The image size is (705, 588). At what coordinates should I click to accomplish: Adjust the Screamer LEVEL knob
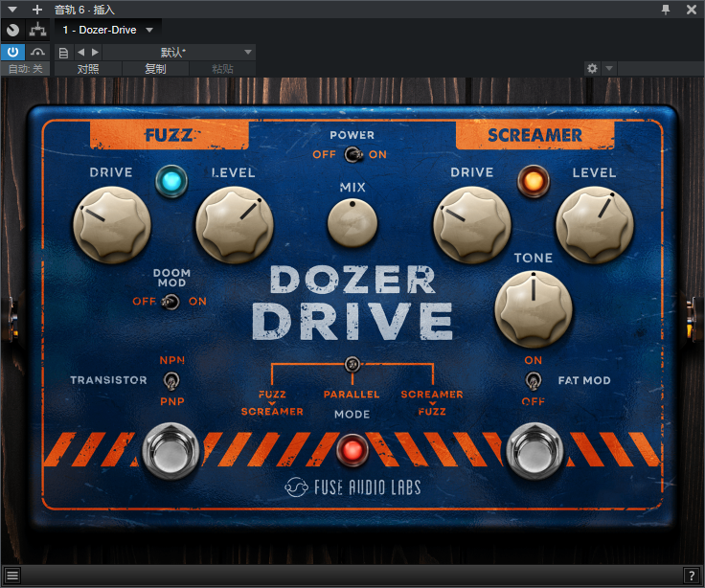(x=595, y=224)
